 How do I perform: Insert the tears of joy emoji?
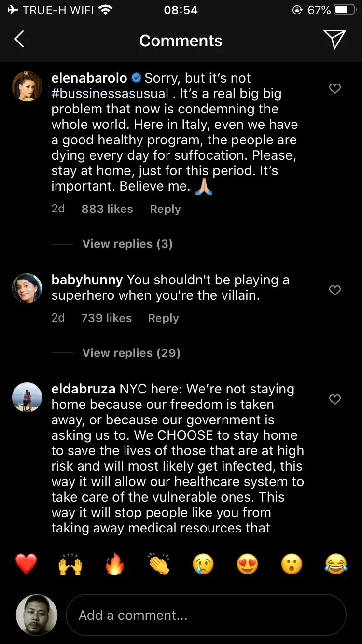(x=336, y=564)
